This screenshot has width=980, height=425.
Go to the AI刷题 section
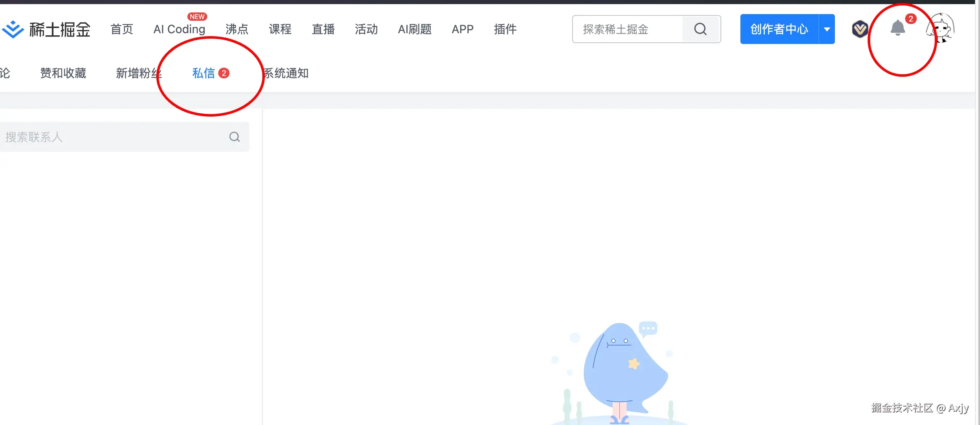pyautogui.click(x=415, y=29)
